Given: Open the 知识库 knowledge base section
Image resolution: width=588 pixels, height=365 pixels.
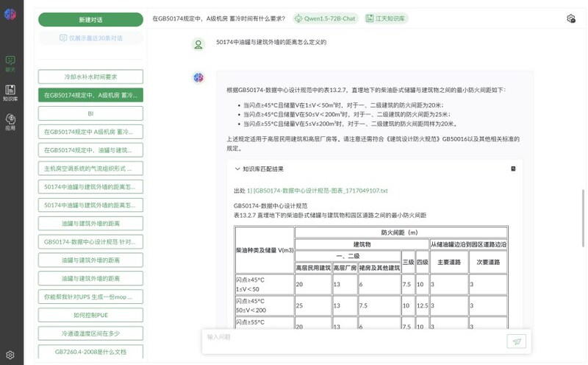Looking at the screenshot, I should [x=10, y=93].
